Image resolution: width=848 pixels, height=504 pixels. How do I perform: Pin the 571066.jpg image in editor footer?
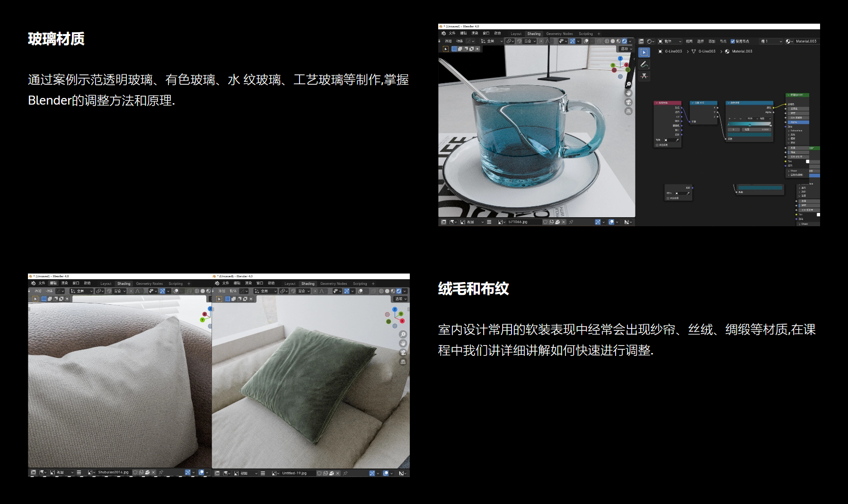(571, 222)
